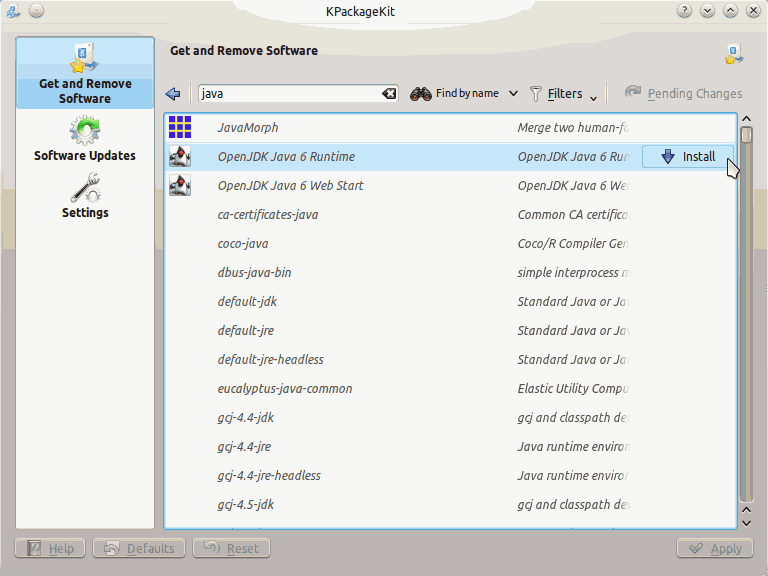Select dbus-java-bin package
The height and width of the screenshot is (576, 768).
click(450, 272)
